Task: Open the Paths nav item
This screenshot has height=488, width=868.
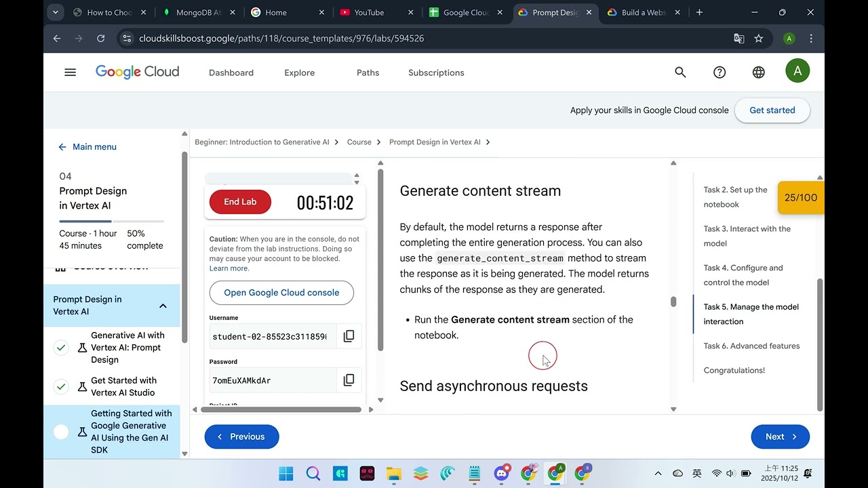Action: tap(368, 73)
